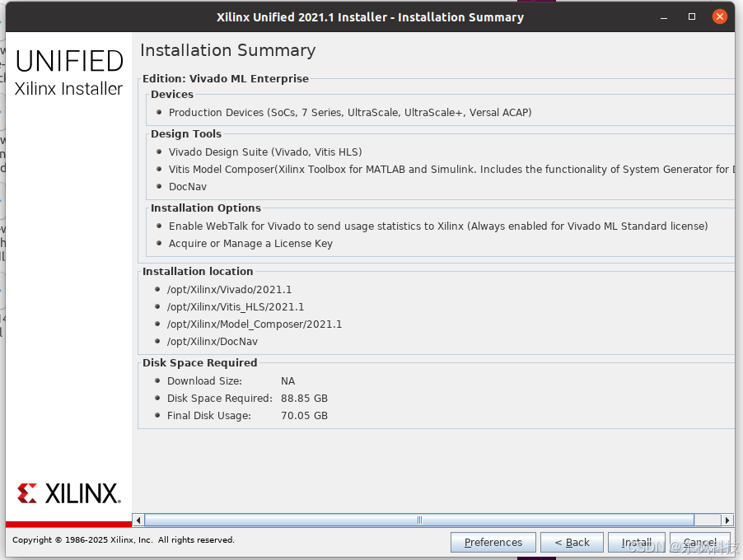Select the Vitis Model Composer line
The width and height of the screenshot is (743, 560).
click(x=450, y=169)
